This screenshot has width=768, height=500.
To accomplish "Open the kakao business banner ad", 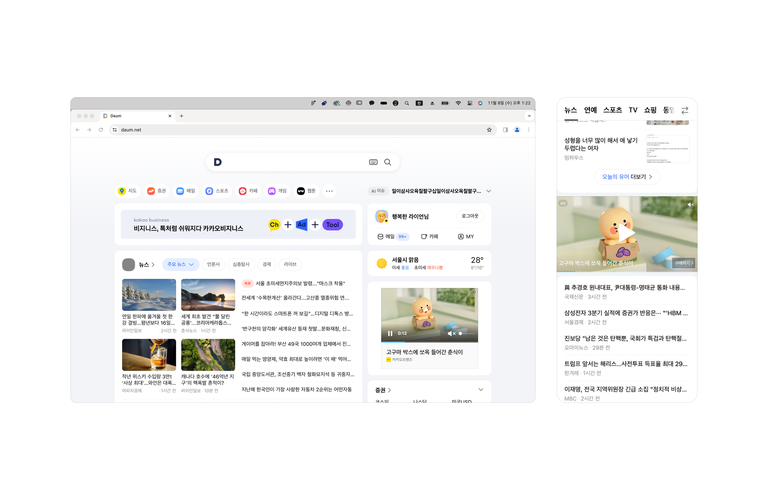I will pyautogui.click(x=238, y=224).
